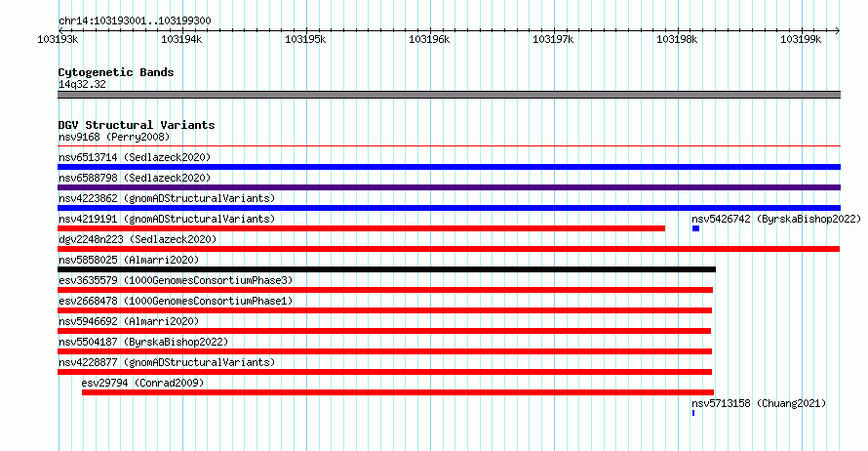
Task: Open nsv5504187 (ByrskaBishop2022) label
Action: 143,342
